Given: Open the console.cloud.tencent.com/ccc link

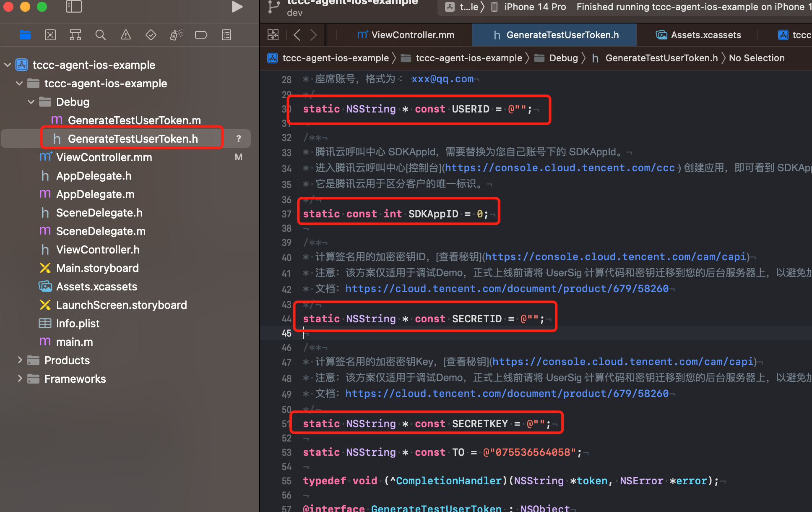Looking at the screenshot, I should tap(560, 168).
